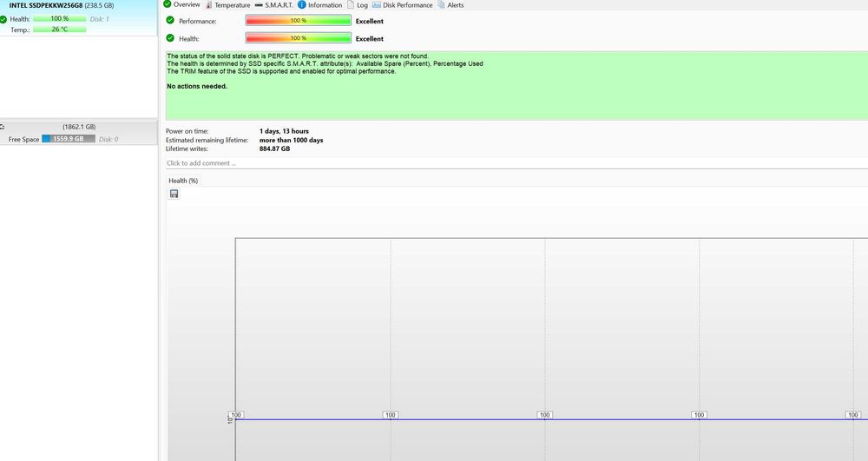Select the INTEL SSDPEKKW256G8 disk entry

[79, 17]
